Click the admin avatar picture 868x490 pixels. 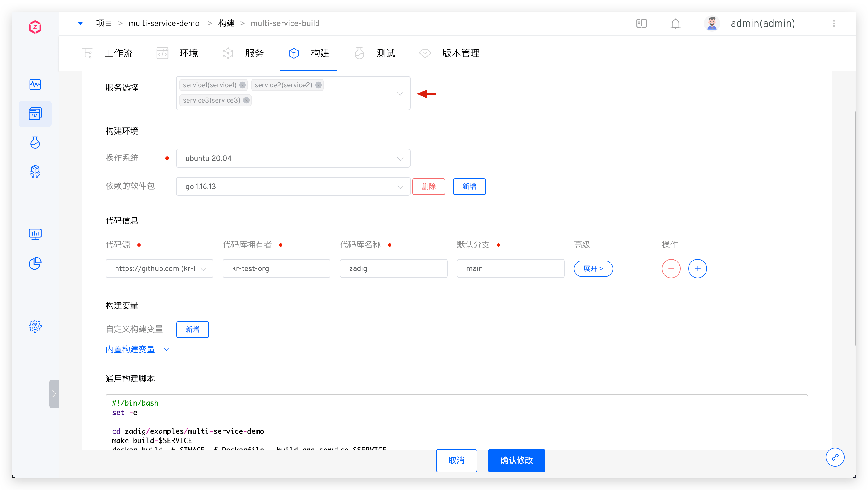click(711, 23)
